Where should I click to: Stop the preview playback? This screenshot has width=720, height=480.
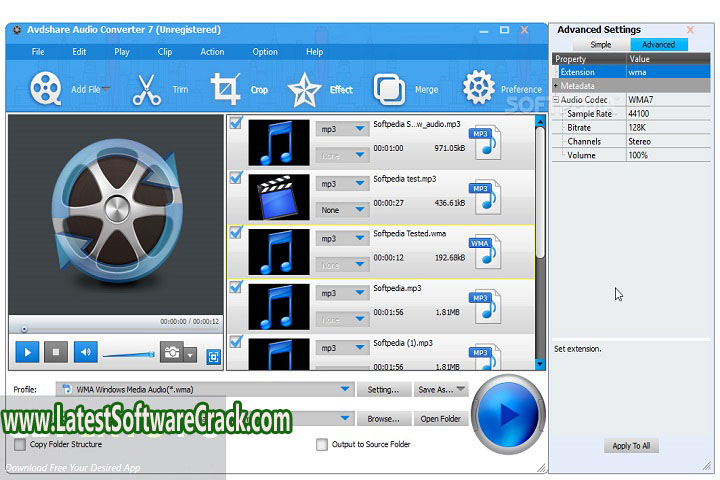coord(56,352)
